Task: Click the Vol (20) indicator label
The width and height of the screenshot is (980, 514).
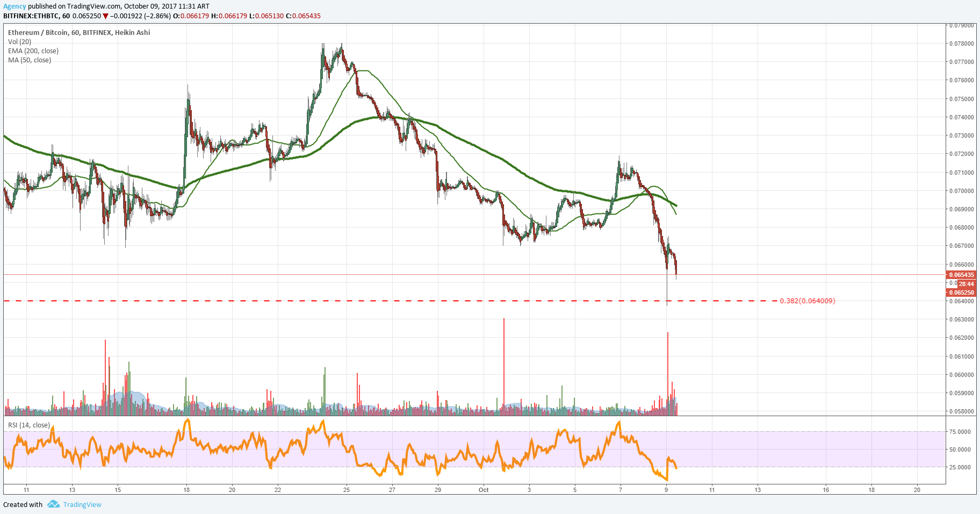Action: (x=19, y=41)
